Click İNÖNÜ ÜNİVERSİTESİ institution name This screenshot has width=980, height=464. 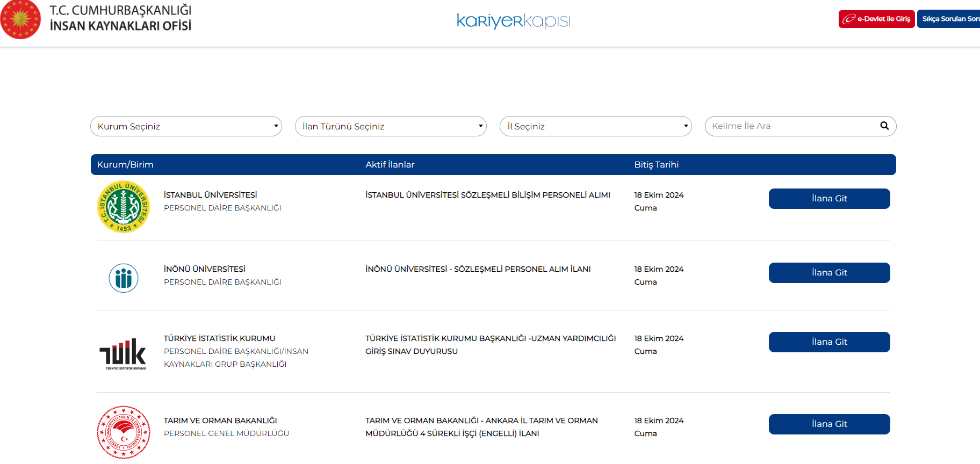pos(205,269)
